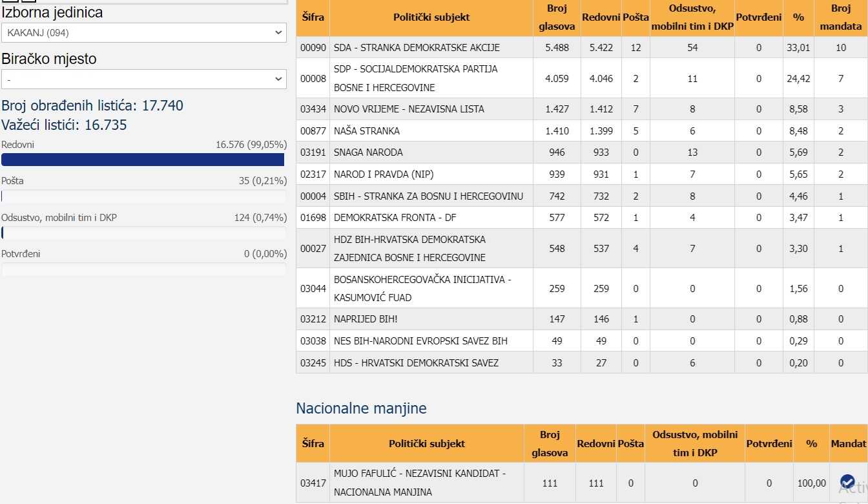Click the Nacionalne manjine section heading
The width and height of the screenshot is (868, 504).
(x=361, y=408)
